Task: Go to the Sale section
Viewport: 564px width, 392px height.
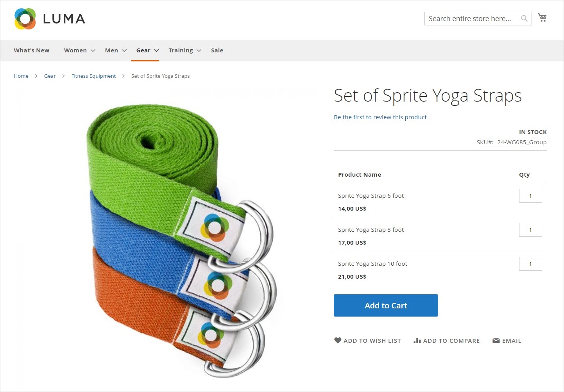Action: pos(217,50)
